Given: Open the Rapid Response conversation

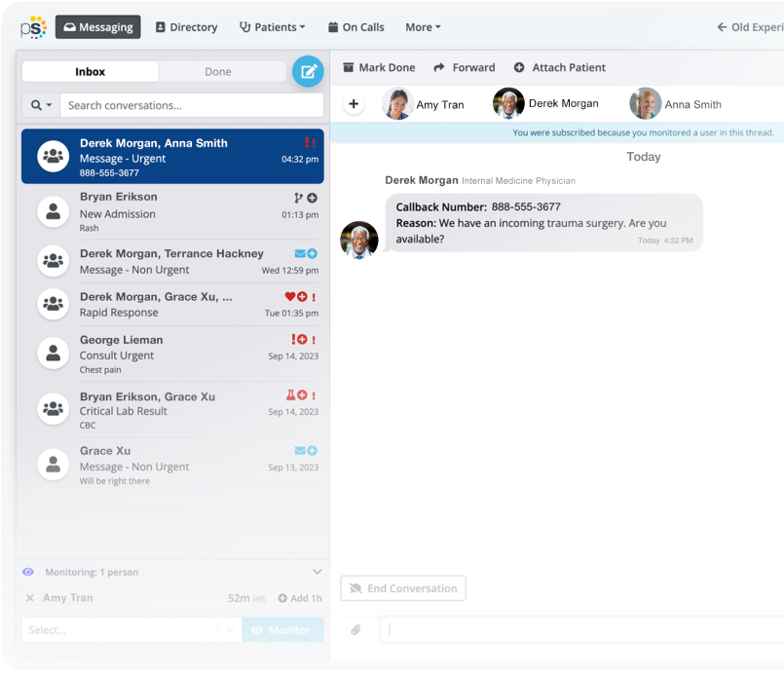Looking at the screenshot, I should pyautogui.click(x=172, y=304).
